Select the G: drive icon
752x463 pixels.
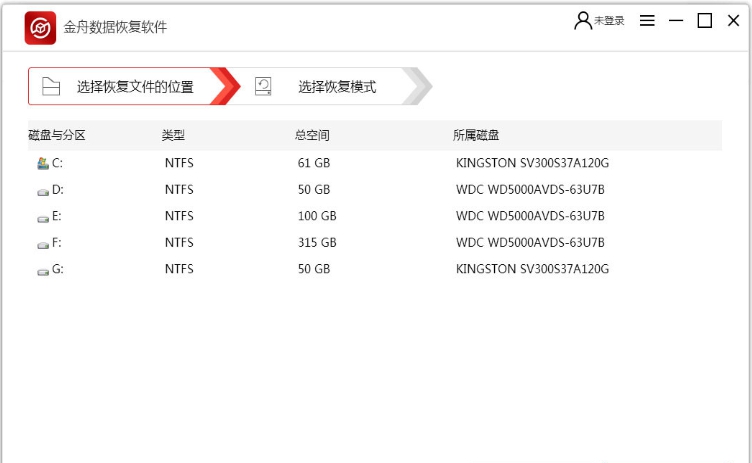(x=43, y=272)
